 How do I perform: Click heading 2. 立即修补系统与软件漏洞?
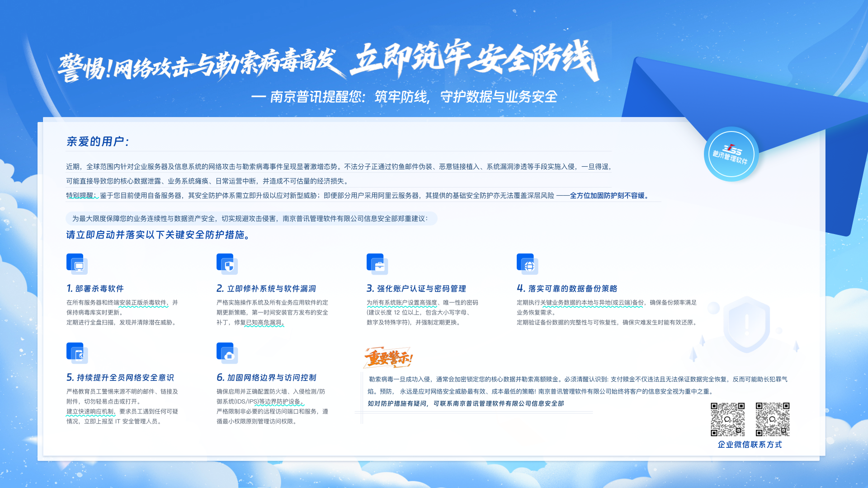pos(266,288)
